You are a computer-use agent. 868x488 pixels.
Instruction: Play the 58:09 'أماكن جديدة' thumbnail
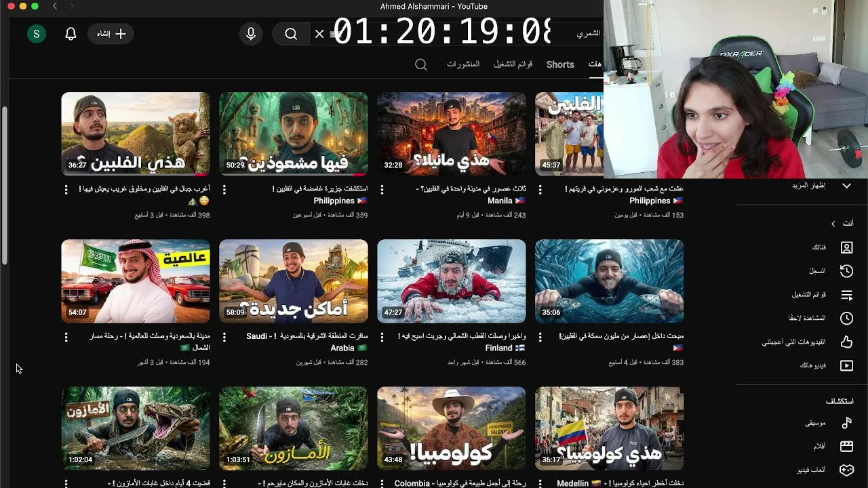pyautogui.click(x=294, y=281)
